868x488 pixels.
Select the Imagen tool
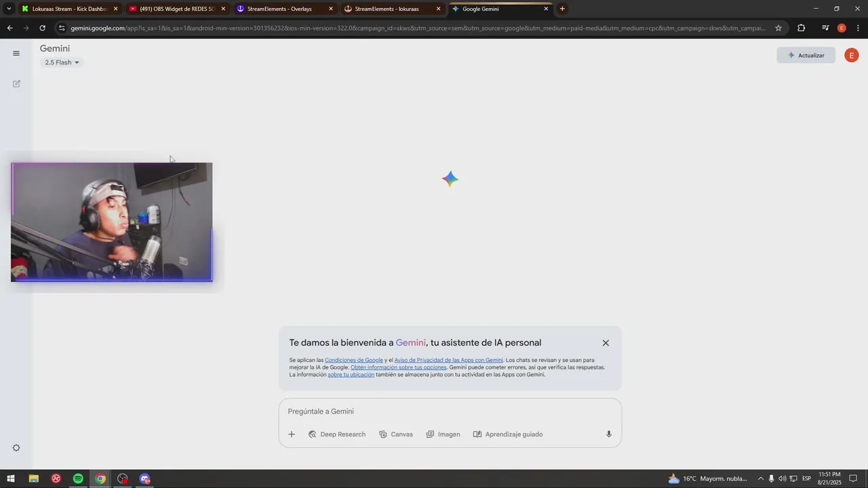point(443,434)
